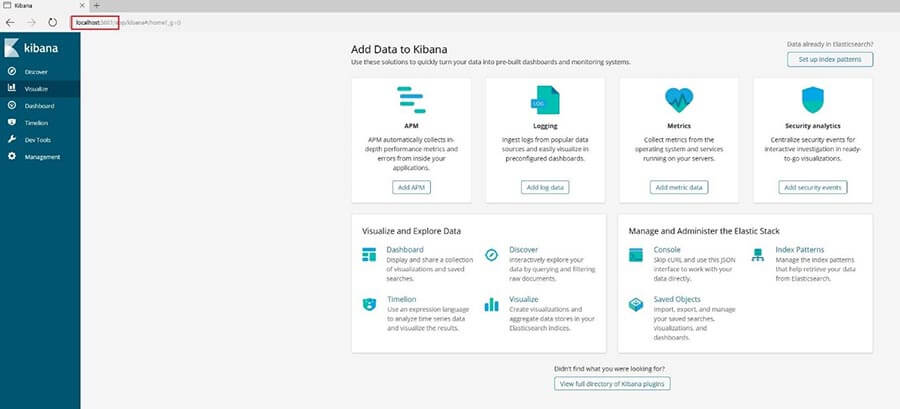900x409 pixels.
Task: Open a new browser tab with plus
Action: (x=96, y=6)
